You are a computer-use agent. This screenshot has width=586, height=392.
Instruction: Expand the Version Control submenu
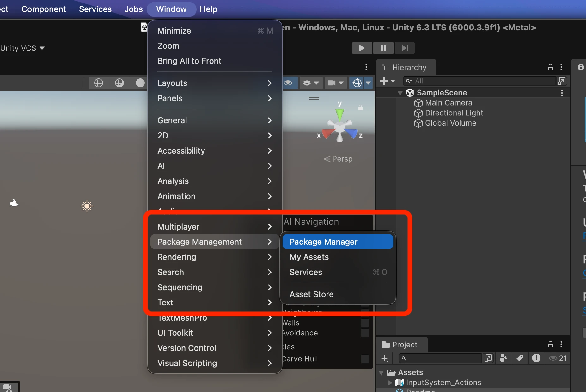[x=215, y=348]
